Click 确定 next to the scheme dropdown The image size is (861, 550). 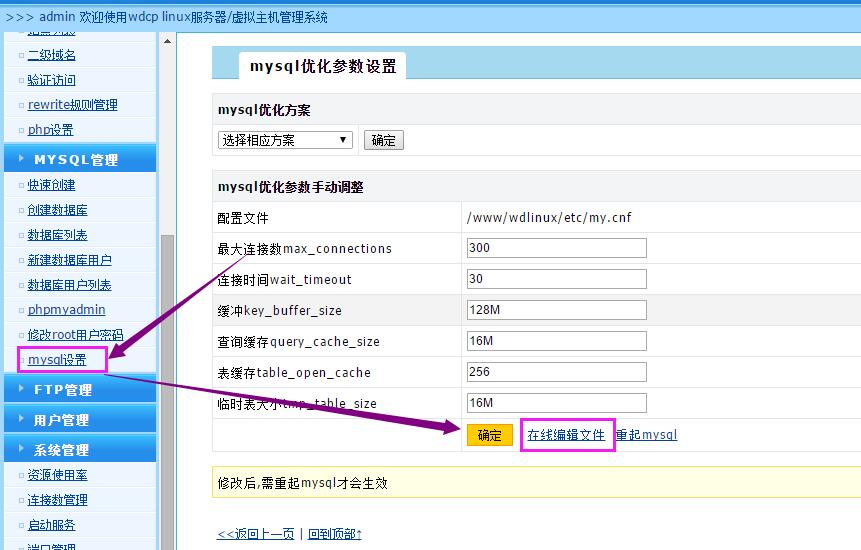[x=384, y=140]
